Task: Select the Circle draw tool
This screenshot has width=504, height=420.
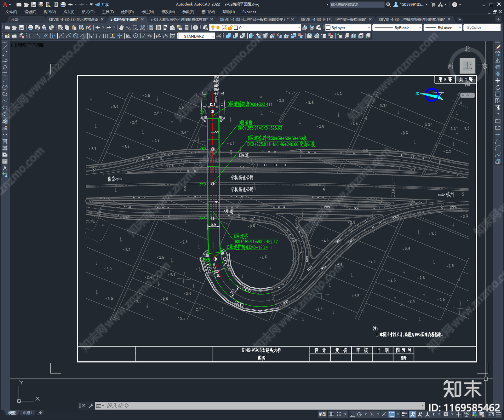Action: tap(5, 87)
